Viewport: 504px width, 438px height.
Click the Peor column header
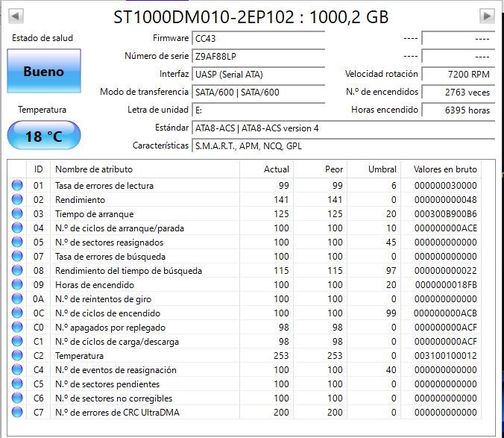[320, 169]
